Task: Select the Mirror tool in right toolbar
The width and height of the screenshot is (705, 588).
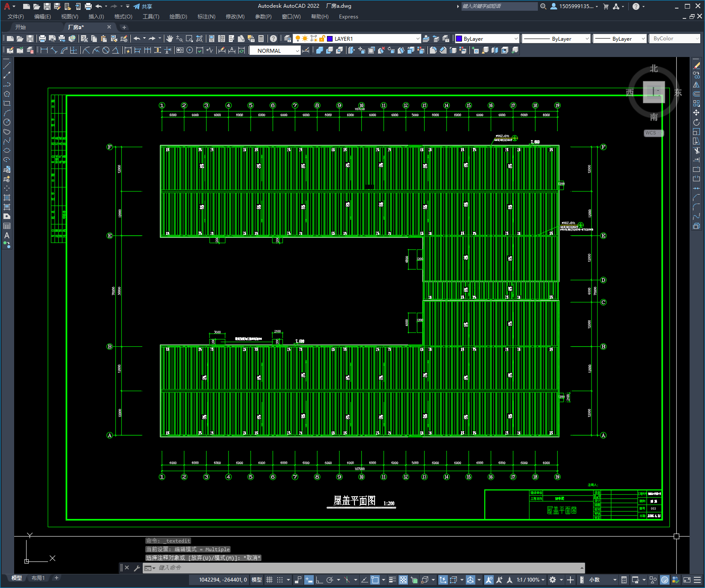Action: (696, 84)
